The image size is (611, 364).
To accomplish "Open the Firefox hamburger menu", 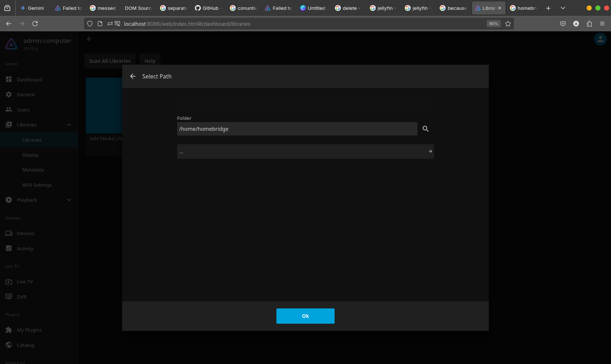I will [602, 24].
